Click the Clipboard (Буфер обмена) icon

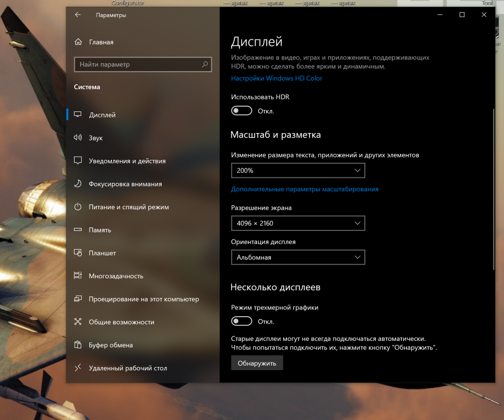(x=78, y=345)
